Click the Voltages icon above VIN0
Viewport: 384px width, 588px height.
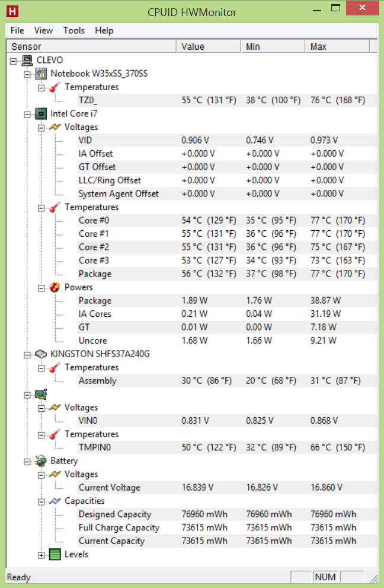point(55,408)
